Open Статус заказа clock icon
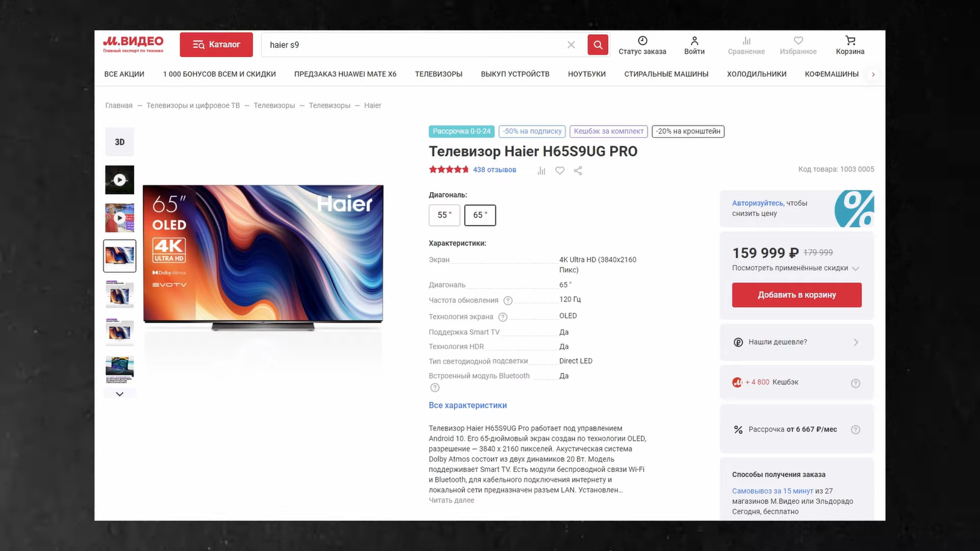The width and height of the screenshot is (980, 551). [x=643, y=41]
